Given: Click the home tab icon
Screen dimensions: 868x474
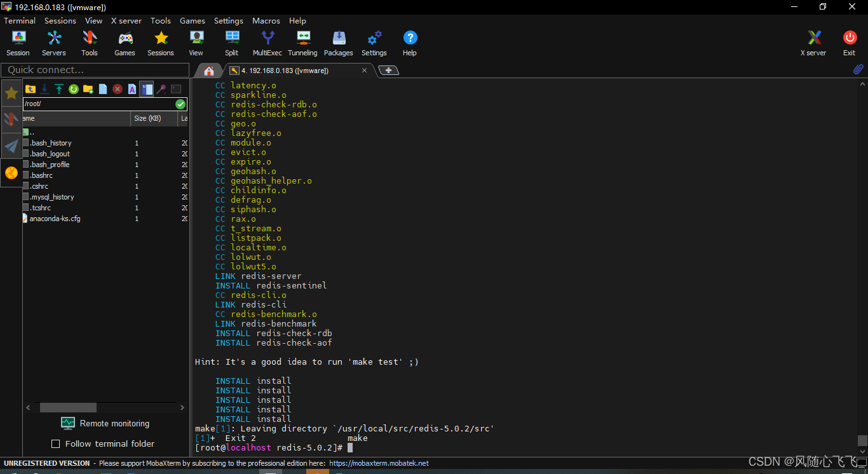Looking at the screenshot, I should 208,71.
